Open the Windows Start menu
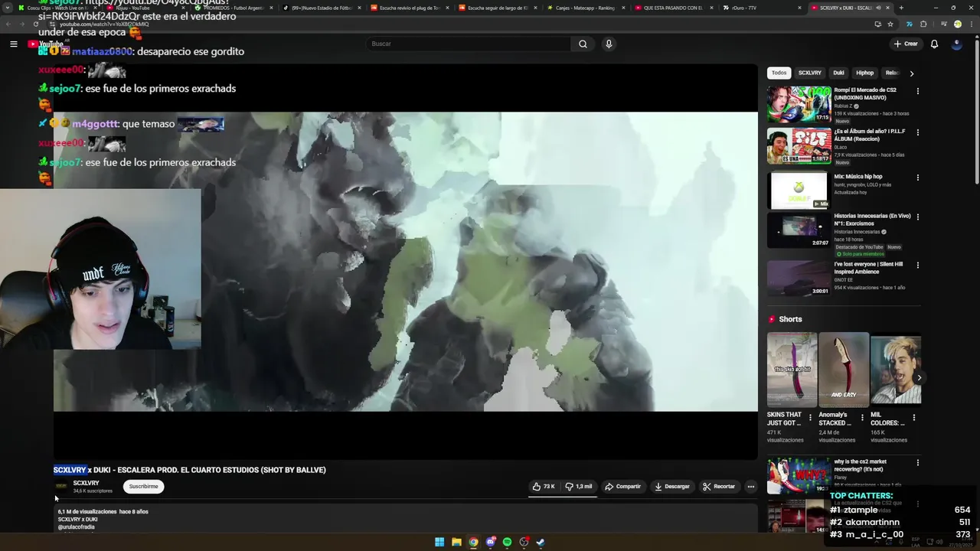 coord(439,542)
